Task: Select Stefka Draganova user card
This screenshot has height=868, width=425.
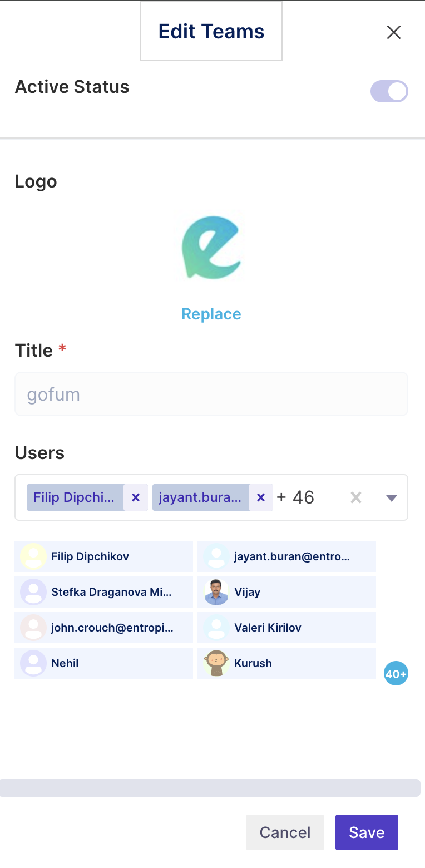Action: tap(103, 592)
